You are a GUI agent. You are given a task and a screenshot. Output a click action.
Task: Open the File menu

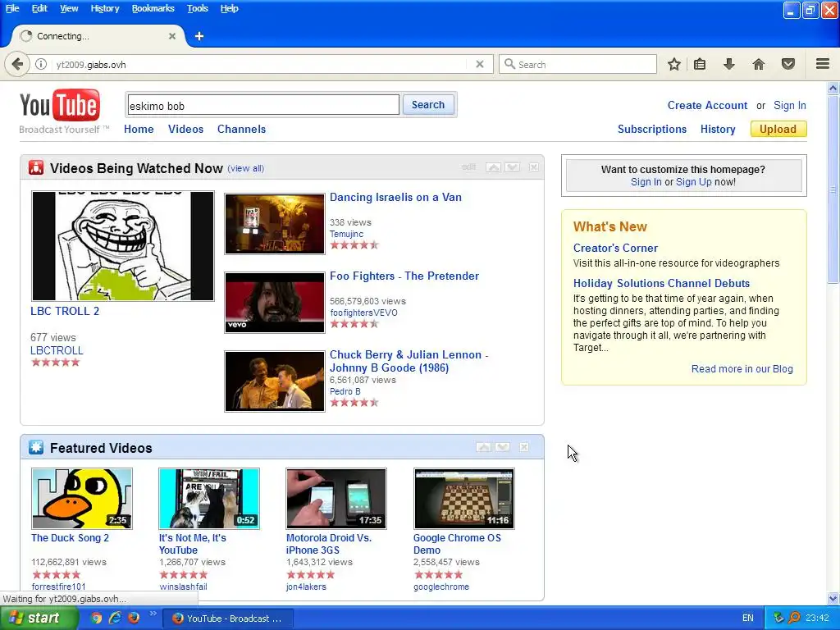click(x=12, y=8)
